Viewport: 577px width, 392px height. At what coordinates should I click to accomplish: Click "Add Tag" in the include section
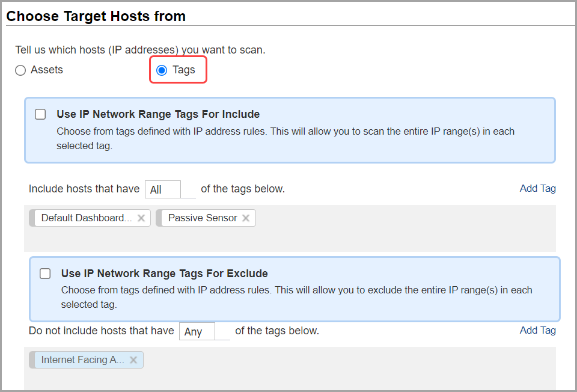(537, 188)
